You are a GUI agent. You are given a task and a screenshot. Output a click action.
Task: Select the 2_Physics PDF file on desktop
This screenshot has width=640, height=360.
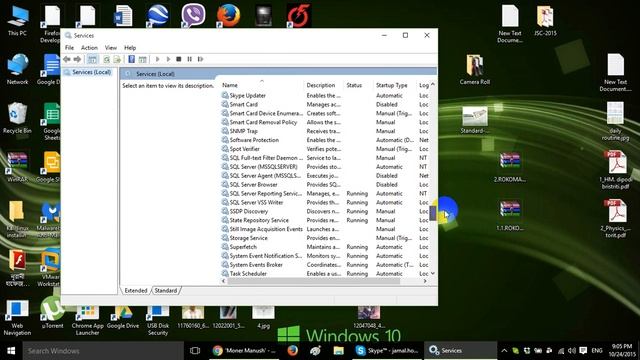tap(616, 218)
